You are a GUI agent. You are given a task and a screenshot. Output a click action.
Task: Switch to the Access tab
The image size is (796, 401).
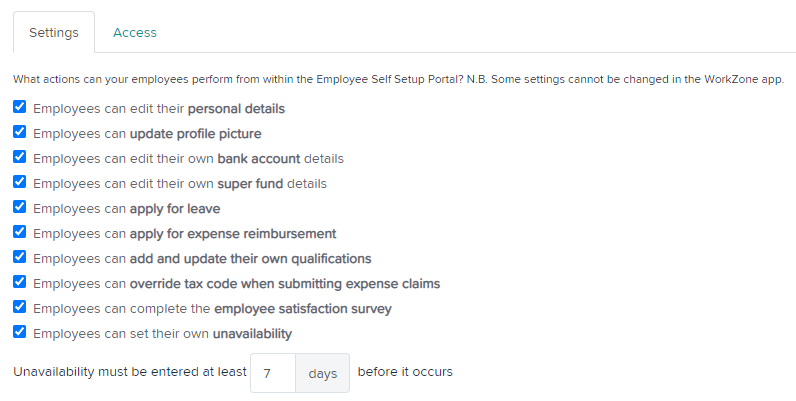pos(135,32)
